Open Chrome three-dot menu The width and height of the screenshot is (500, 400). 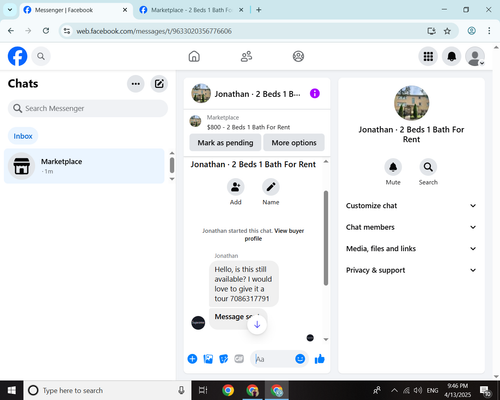click(489, 31)
